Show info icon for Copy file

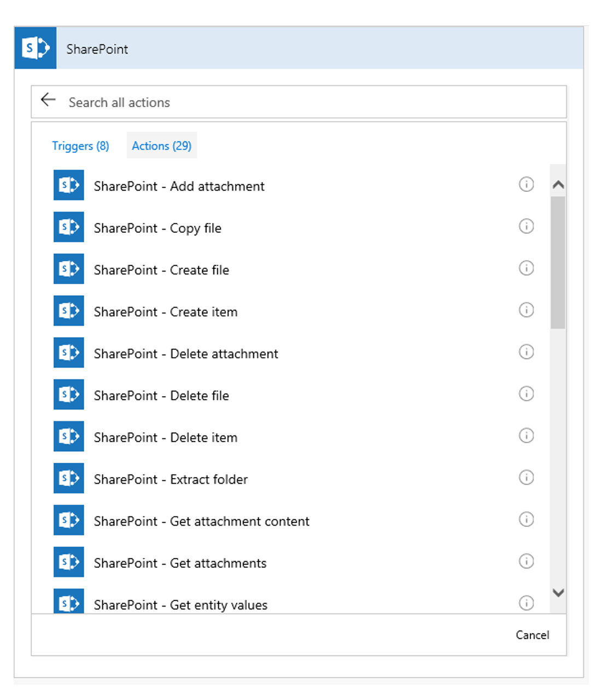(x=526, y=226)
